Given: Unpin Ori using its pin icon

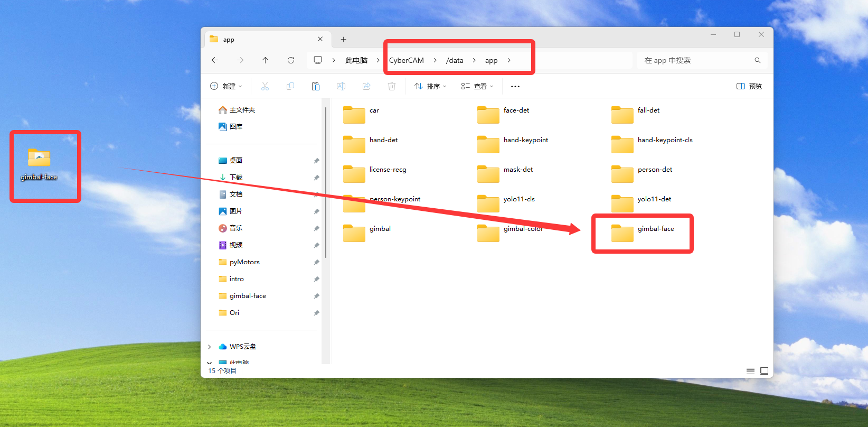Looking at the screenshot, I should (316, 313).
